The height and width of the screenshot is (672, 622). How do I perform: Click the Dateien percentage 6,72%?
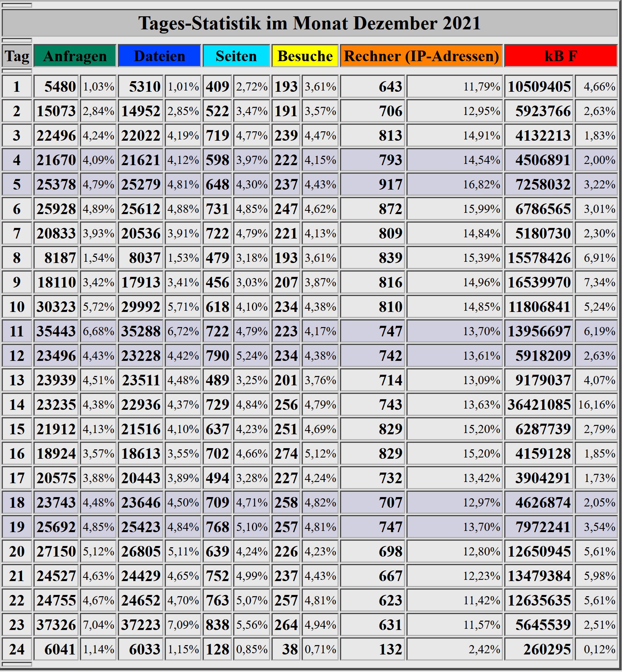coord(183,331)
